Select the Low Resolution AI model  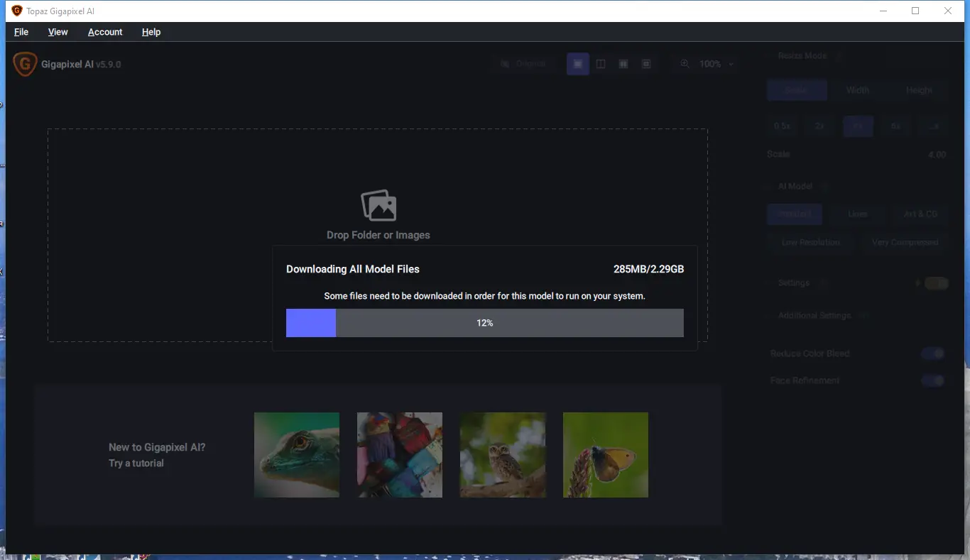click(811, 243)
